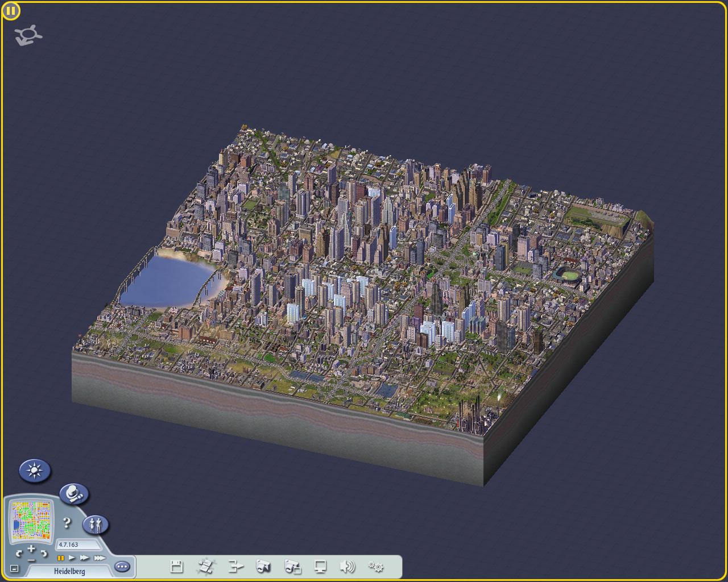The width and height of the screenshot is (728, 582).
Task: Open Mayor Mode with the top hat button
Action: point(74,493)
